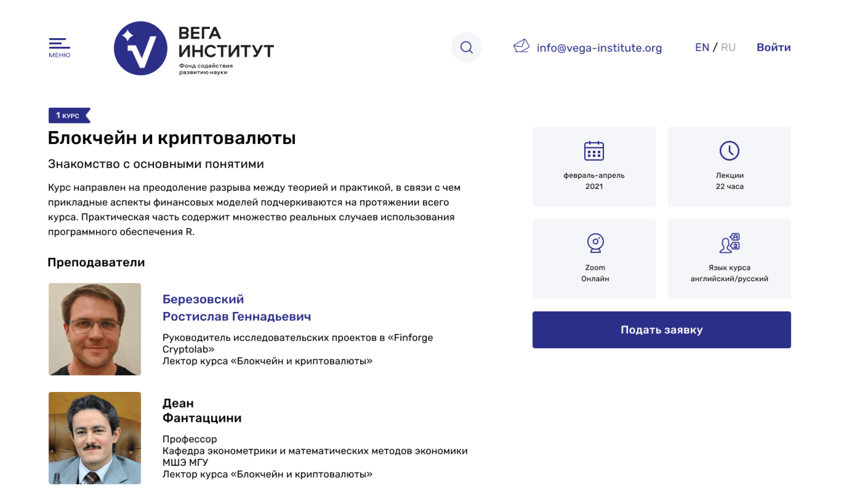The image size is (841, 504).
Task: Click the webcam icon above Zoom
Action: (595, 243)
